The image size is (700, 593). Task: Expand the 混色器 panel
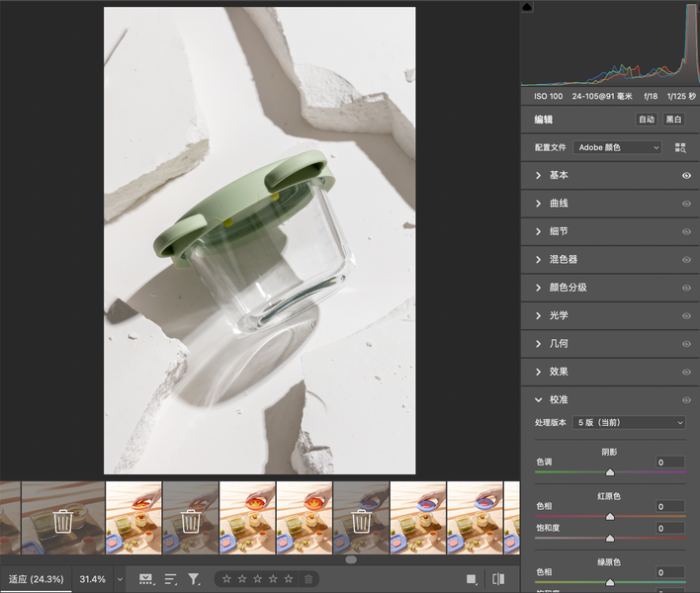coord(539,260)
